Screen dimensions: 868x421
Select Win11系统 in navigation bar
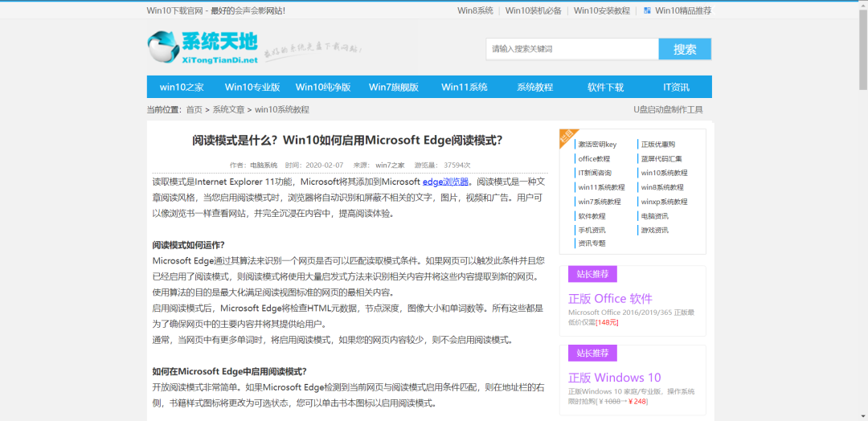pos(465,87)
